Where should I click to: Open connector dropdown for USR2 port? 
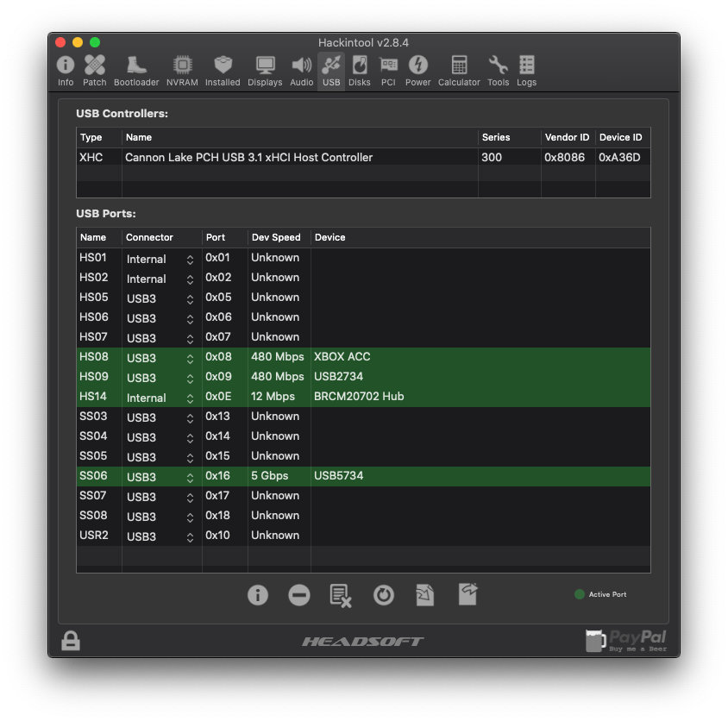click(x=190, y=536)
